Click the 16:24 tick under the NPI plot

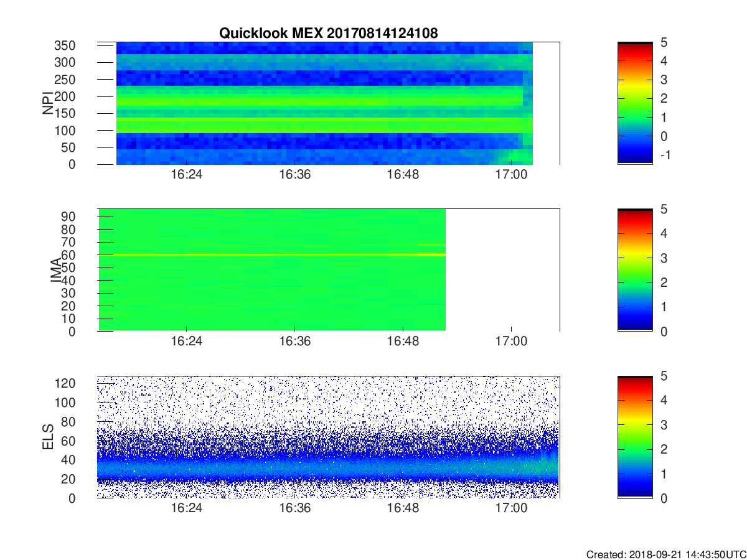click(186, 175)
